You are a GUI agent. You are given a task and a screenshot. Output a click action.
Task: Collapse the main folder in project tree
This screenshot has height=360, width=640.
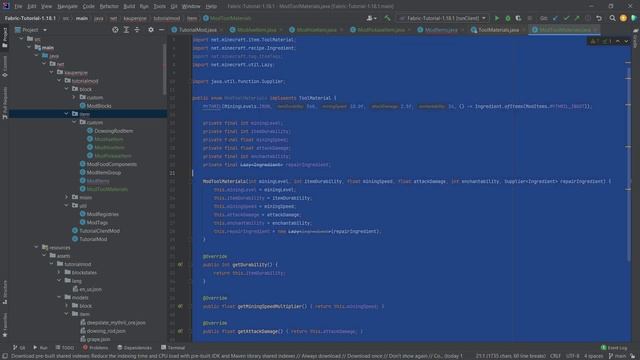(29, 47)
